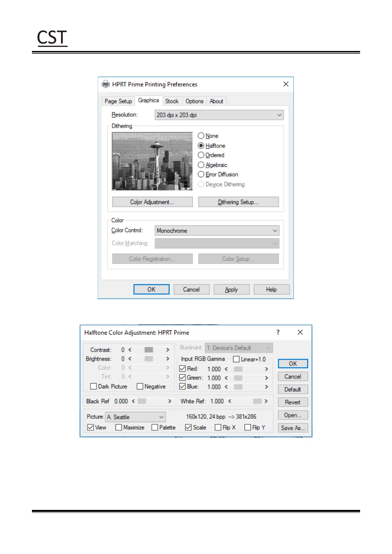Select the None dithering option
This screenshot has height=554, width=392.
[x=208, y=136]
